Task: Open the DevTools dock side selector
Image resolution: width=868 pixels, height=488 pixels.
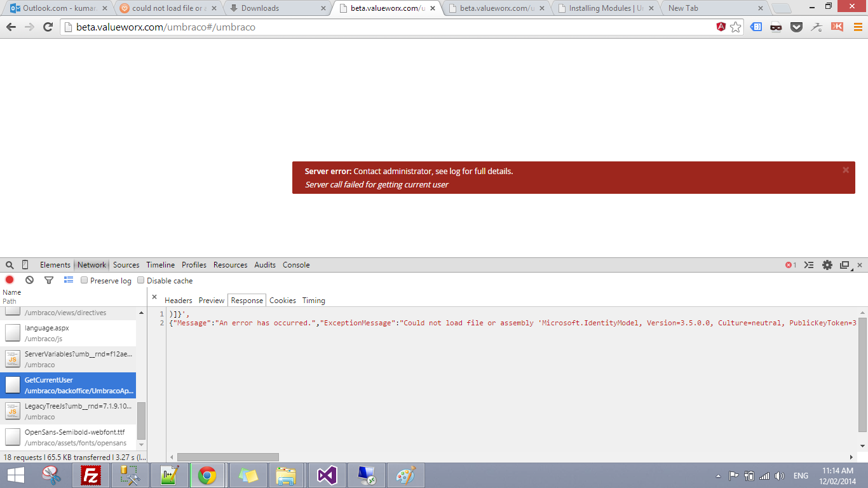Action: [844, 265]
